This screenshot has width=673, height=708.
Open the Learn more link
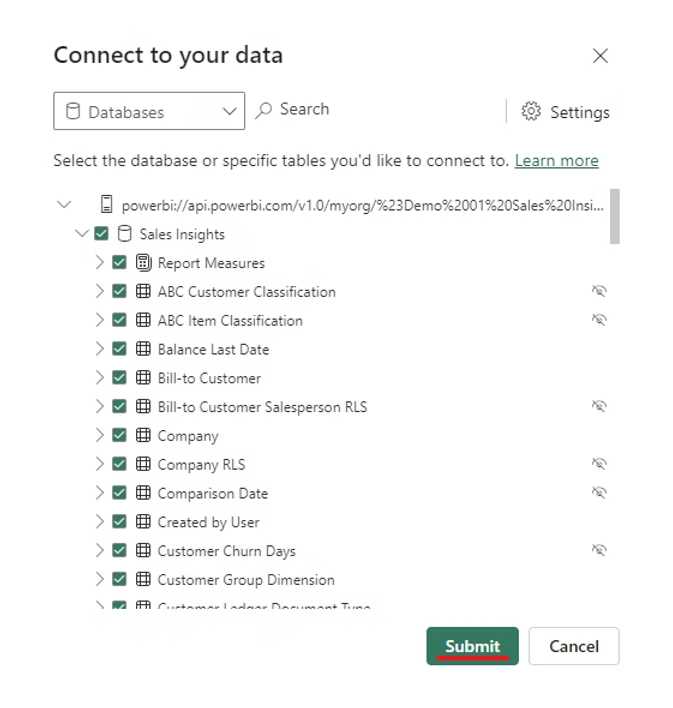[x=556, y=161]
